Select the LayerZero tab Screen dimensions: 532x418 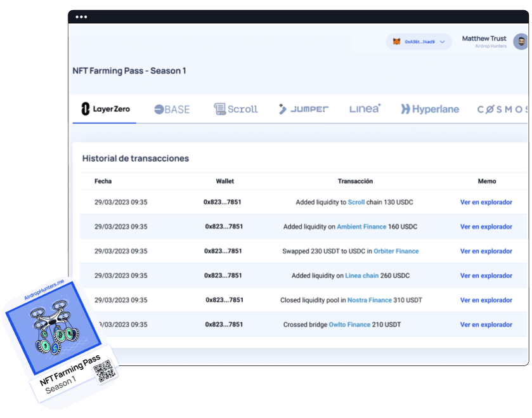point(105,109)
